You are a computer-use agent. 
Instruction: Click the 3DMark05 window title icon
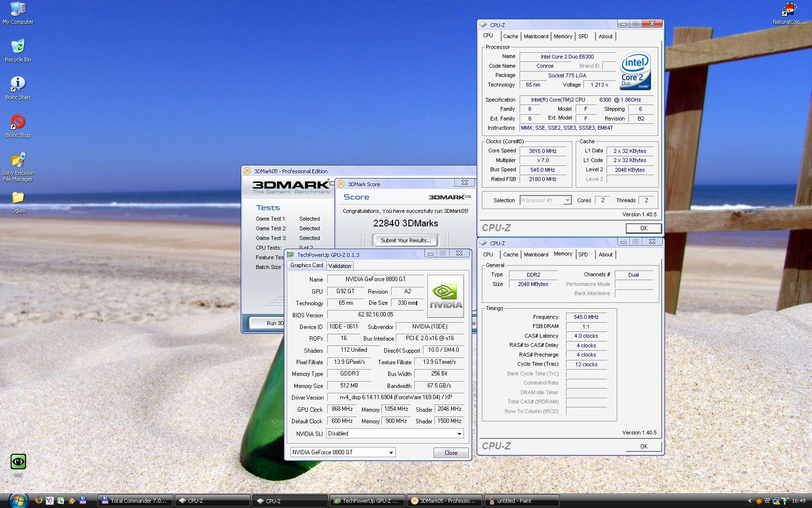pyautogui.click(x=247, y=171)
